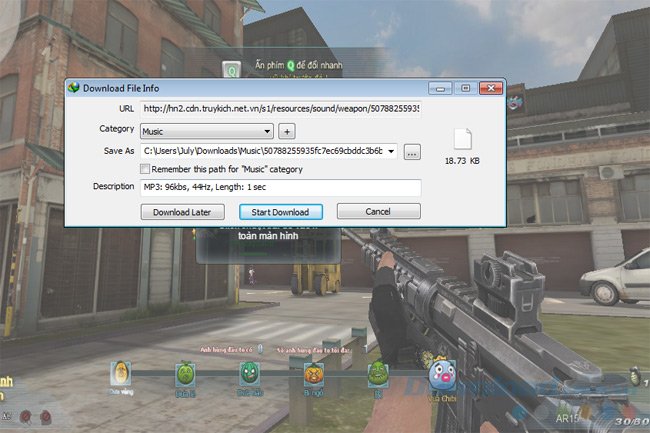Expand the Save As path dropdown
The width and height of the screenshot is (650, 433).
(x=390, y=152)
